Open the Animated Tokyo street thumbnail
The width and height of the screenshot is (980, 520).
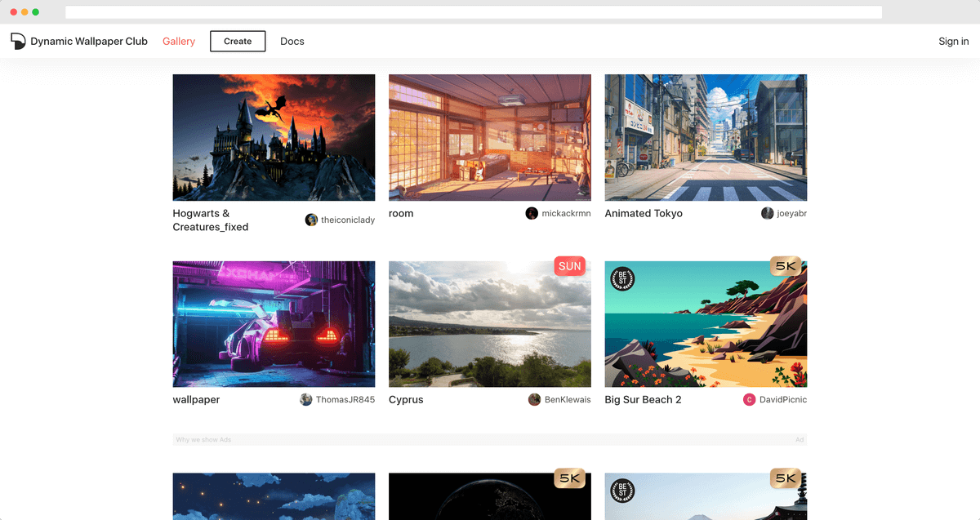(x=706, y=137)
